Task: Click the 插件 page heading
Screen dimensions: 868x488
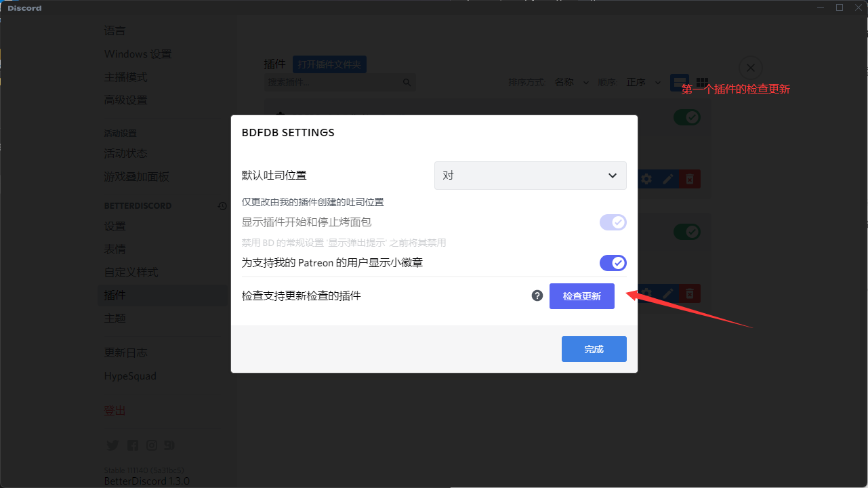Action: click(274, 64)
